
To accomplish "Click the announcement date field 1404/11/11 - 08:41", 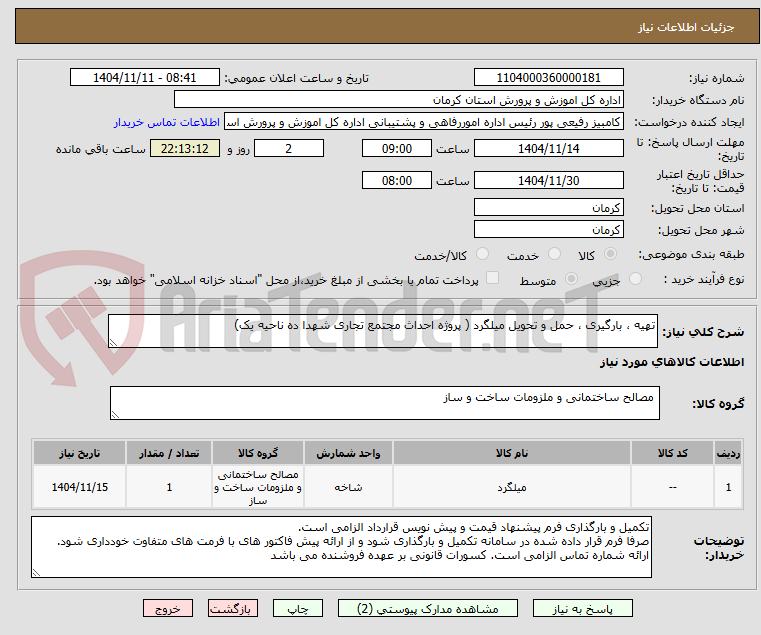I will click(x=145, y=77).
